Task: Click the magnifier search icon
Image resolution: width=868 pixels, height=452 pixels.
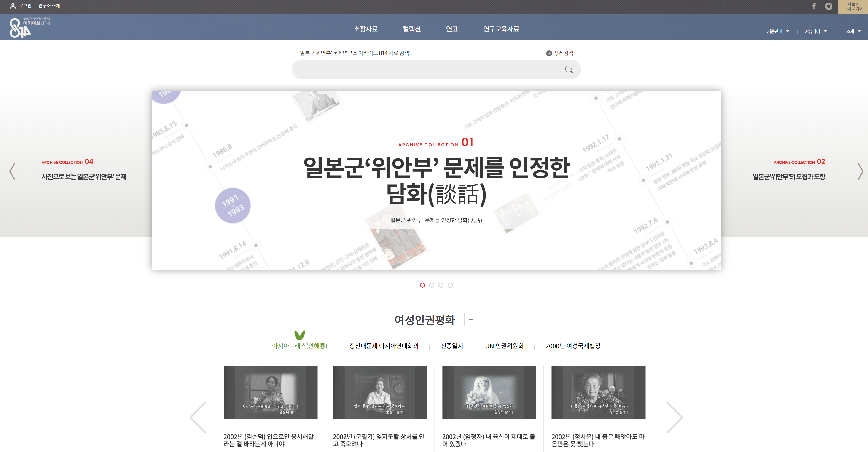Action: point(569,70)
